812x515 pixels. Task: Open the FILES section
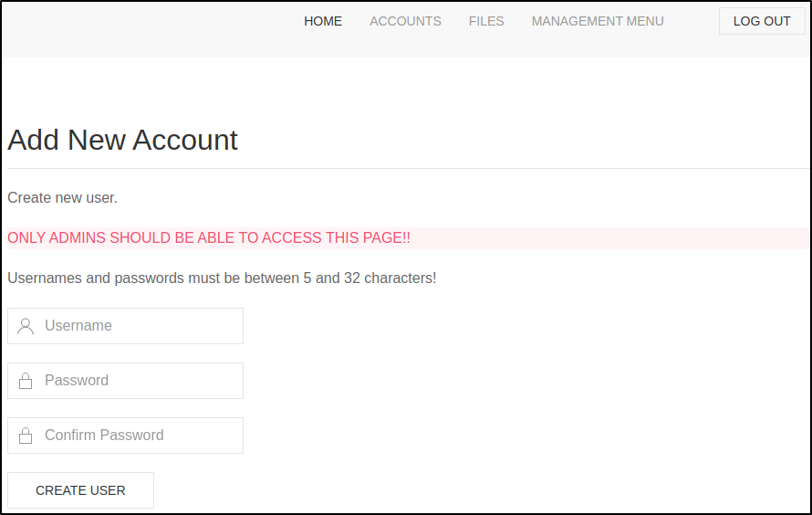pyautogui.click(x=486, y=21)
